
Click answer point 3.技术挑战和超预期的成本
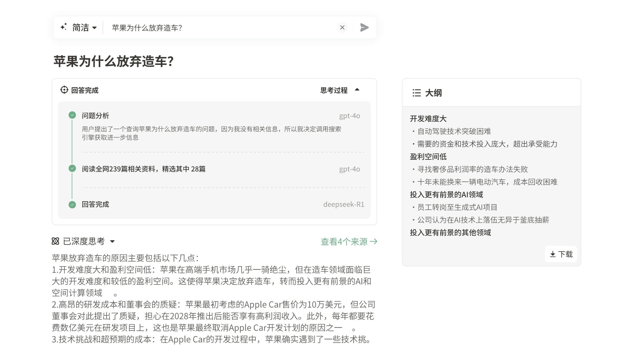click(x=211, y=339)
